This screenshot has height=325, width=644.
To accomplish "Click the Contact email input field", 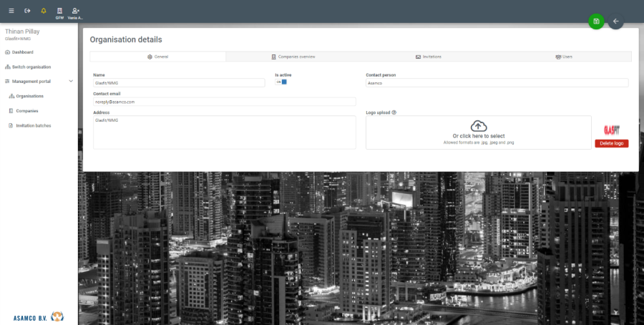I will coord(224,102).
